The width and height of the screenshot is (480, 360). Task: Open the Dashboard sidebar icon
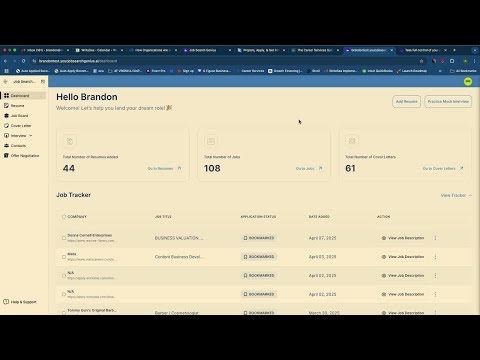click(x=6, y=96)
